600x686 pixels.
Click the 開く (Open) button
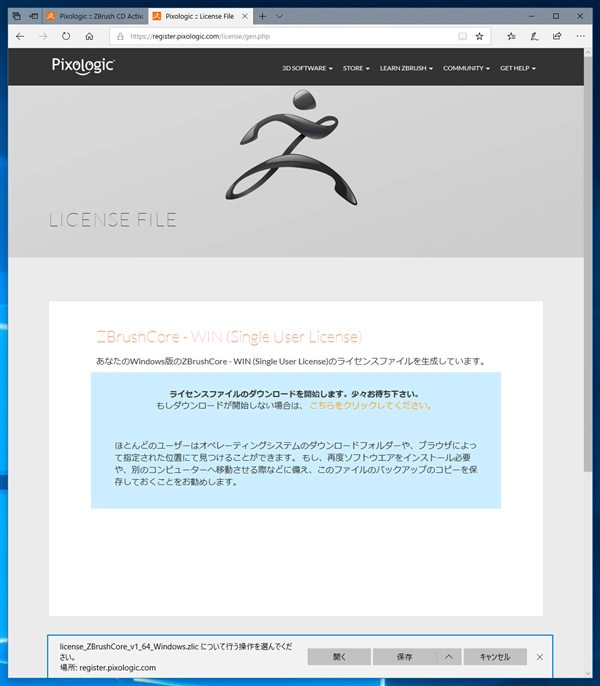pos(339,657)
